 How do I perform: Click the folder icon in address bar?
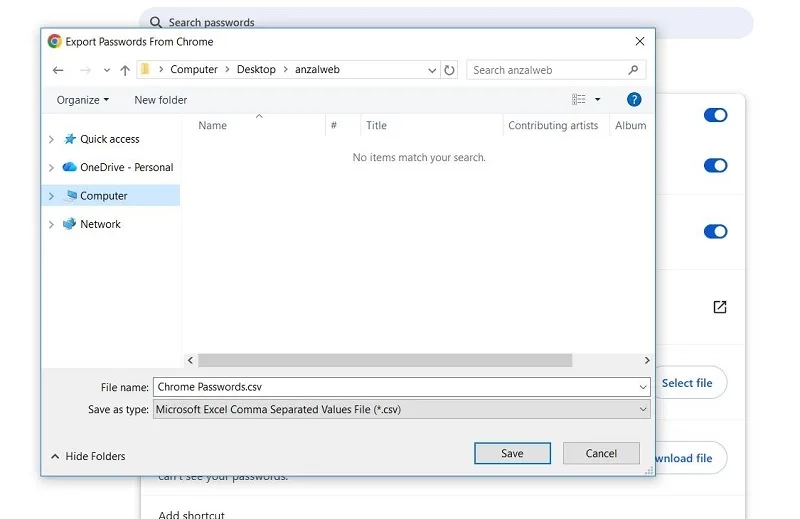[145, 69]
